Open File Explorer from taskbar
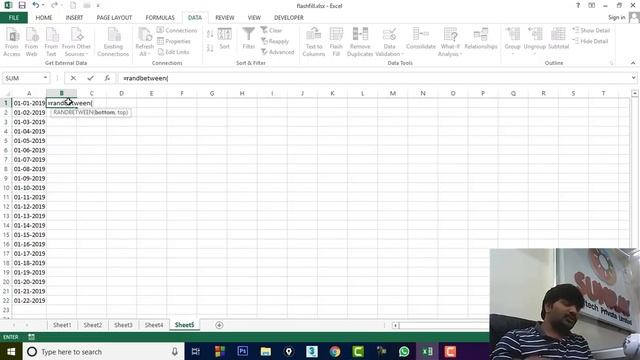The height and width of the screenshot is (360, 640). click(x=266, y=351)
